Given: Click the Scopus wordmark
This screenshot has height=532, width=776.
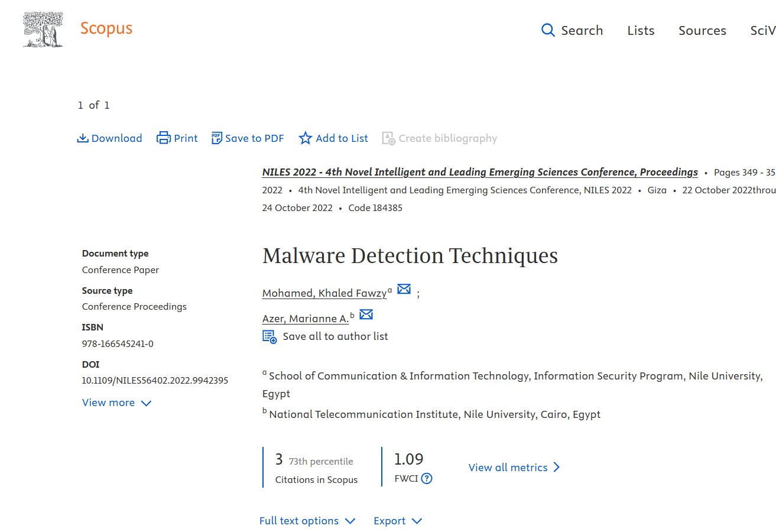Looking at the screenshot, I should point(106,28).
